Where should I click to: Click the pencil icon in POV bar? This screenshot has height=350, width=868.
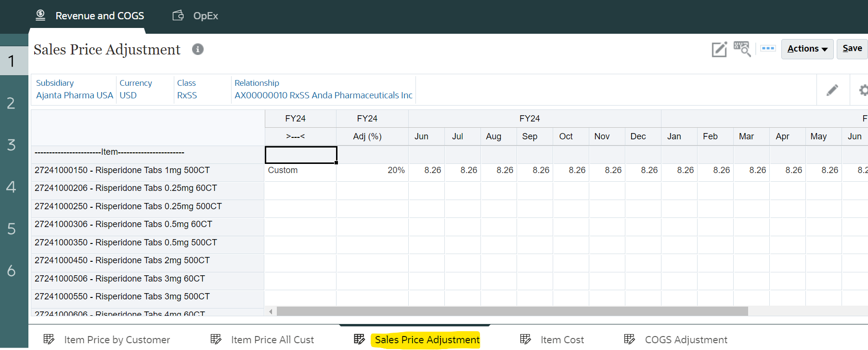coord(832,90)
